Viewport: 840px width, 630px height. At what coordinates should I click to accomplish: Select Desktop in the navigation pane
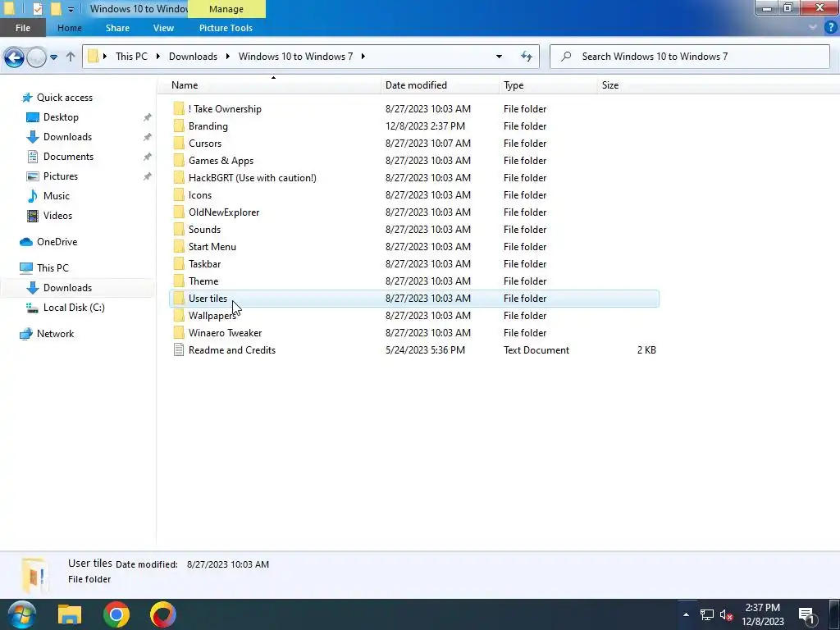tap(61, 117)
